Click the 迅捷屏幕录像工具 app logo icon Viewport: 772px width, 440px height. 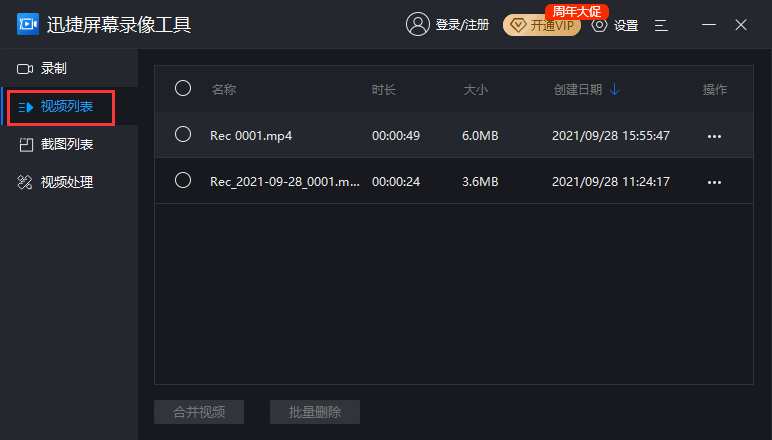click(x=27, y=24)
